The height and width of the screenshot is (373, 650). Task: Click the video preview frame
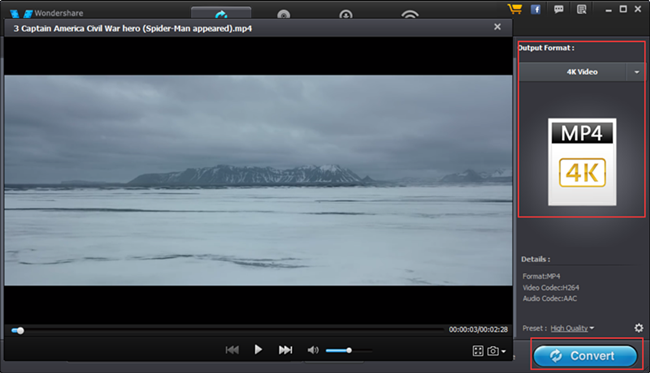pyautogui.click(x=258, y=180)
